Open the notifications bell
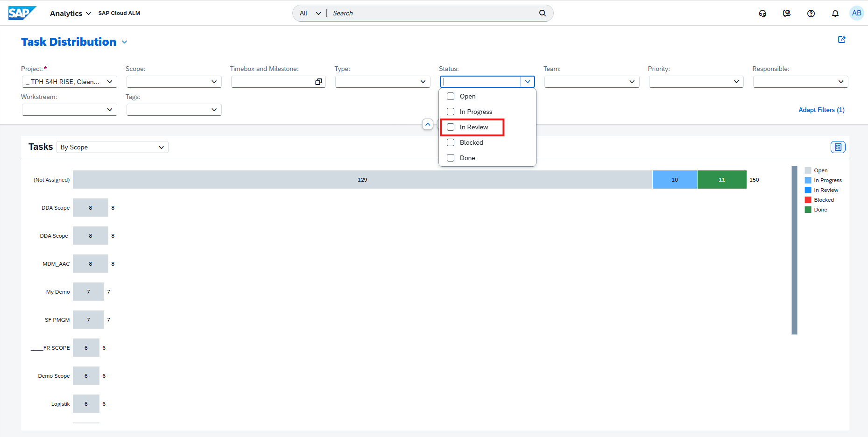 (x=835, y=13)
